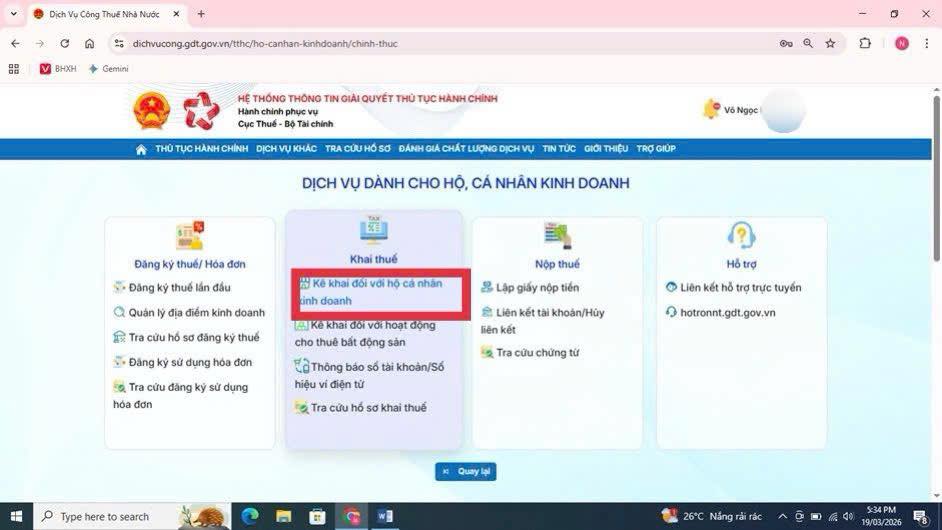Click the Quay lại button
This screenshot has width=942, height=530.
pyautogui.click(x=466, y=471)
